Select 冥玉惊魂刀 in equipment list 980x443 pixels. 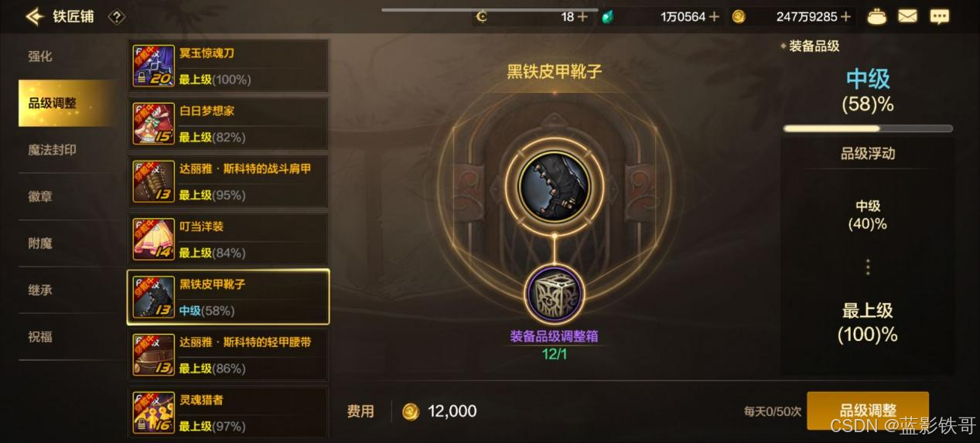point(228,66)
